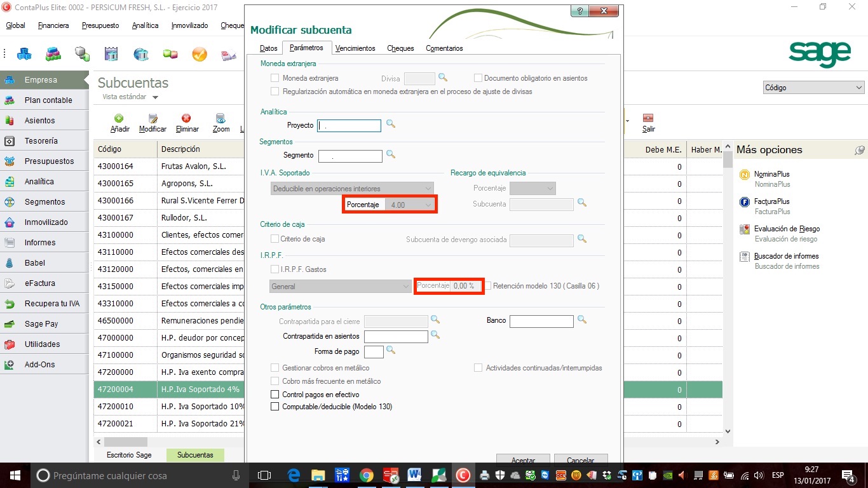Click the Salir icon
Image resolution: width=868 pixels, height=488 pixels.
point(648,119)
